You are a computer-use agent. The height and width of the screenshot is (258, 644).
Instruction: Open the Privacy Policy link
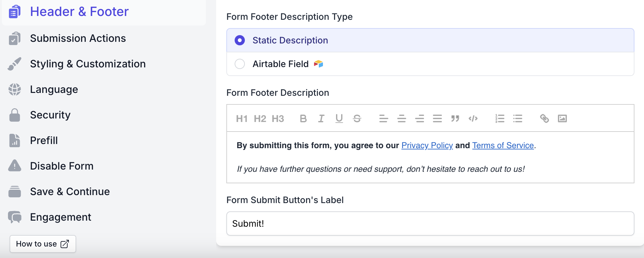[x=427, y=145]
